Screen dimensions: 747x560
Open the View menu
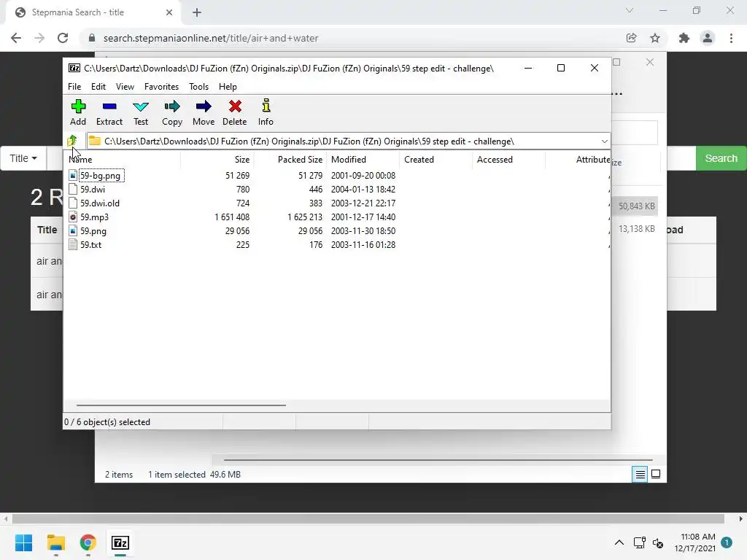point(125,87)
